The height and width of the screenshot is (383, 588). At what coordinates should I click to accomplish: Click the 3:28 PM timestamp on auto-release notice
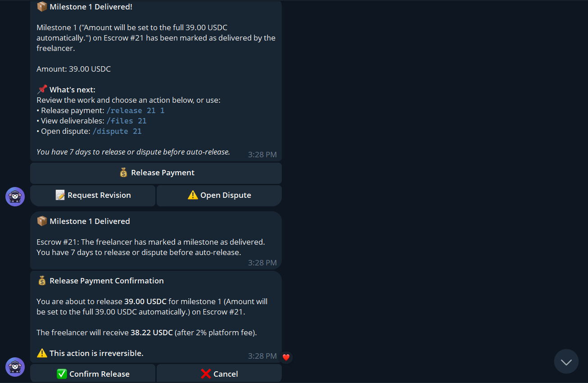[262, 155]
